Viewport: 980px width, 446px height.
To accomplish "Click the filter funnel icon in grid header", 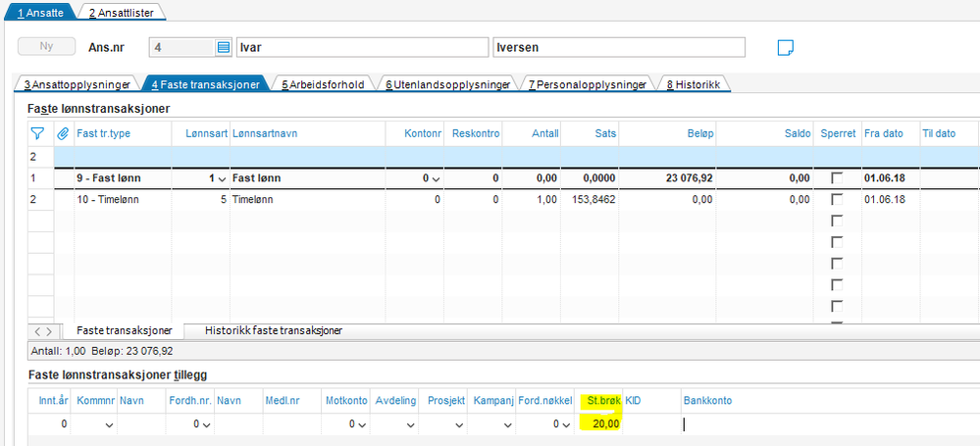I will click(37, 133).
